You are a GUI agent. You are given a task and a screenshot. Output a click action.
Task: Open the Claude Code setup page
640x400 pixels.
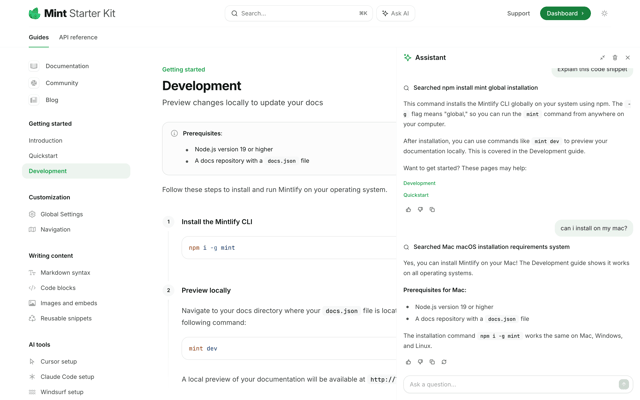[x=67, y=377]
